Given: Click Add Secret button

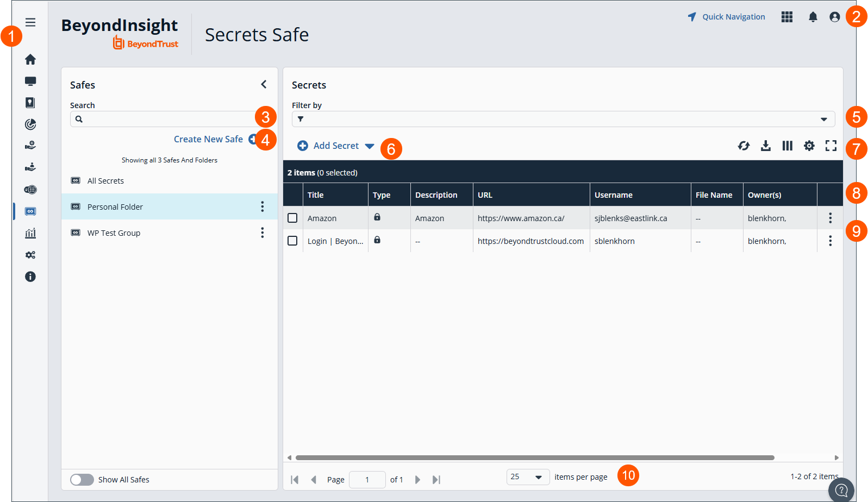Looking at the screenshot, I should pyautogui.click(x=328, y=146).
